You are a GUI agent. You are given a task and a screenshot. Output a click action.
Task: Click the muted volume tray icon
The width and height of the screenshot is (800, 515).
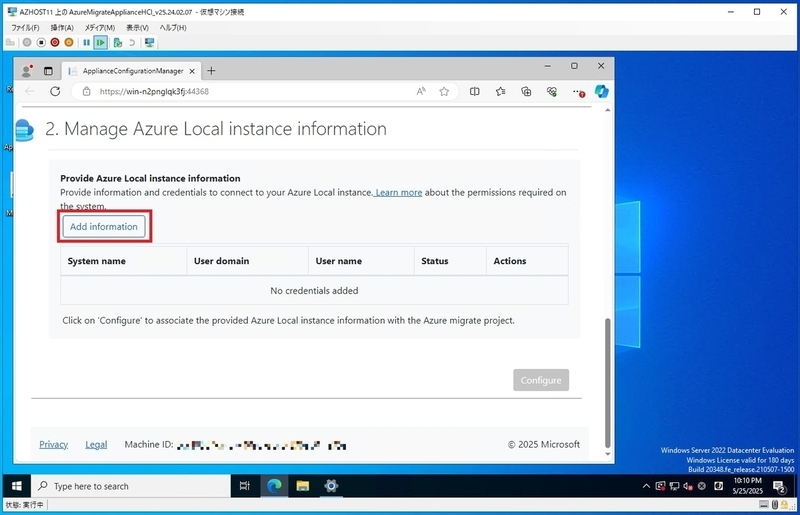688,486
